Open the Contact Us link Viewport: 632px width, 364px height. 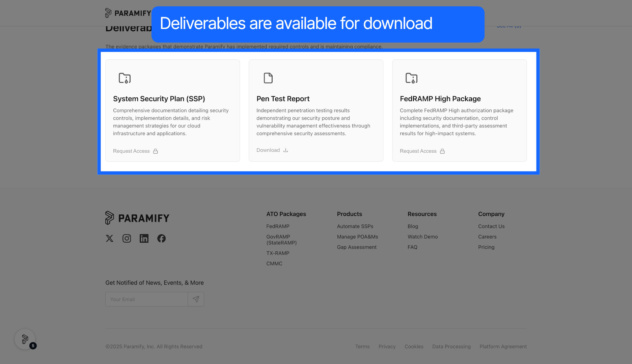click(492, 226)
